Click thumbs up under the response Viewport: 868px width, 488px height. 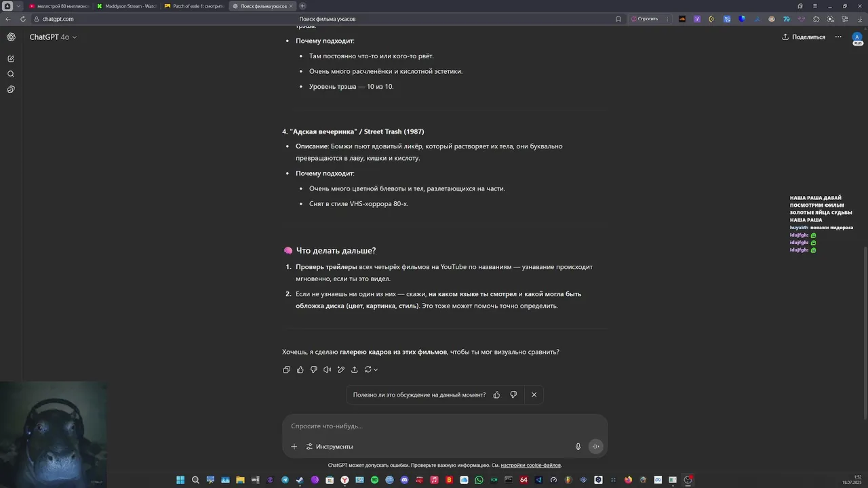tap(300, 369)
